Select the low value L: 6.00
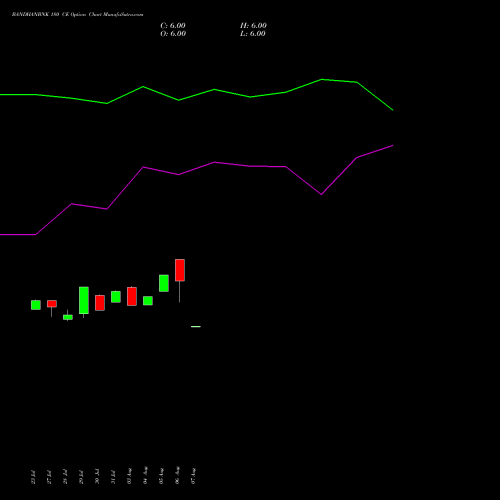The width and height of the screenshot is (500, 500). [253, 34]
